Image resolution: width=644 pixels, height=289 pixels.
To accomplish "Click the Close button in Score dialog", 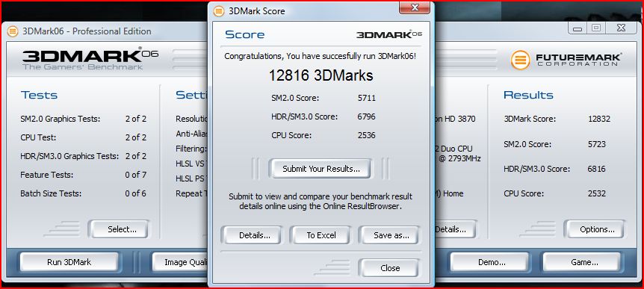I will tap(390, 268).
